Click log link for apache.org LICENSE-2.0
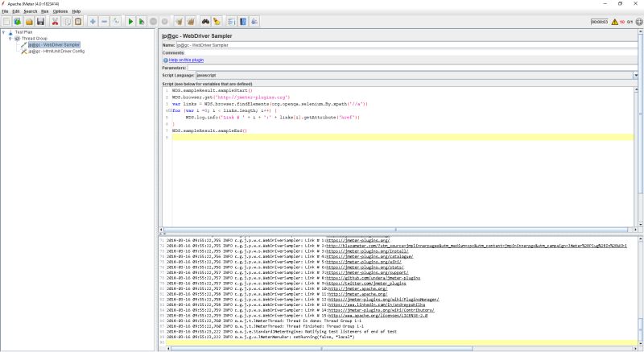This screenshot has height=352, width=644. tap(378, 316)
